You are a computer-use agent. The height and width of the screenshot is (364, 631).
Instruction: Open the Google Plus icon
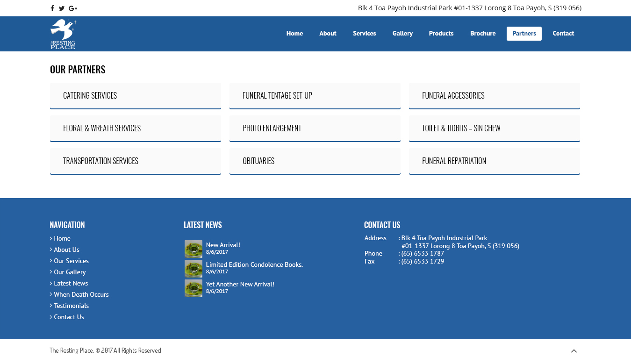73,8
